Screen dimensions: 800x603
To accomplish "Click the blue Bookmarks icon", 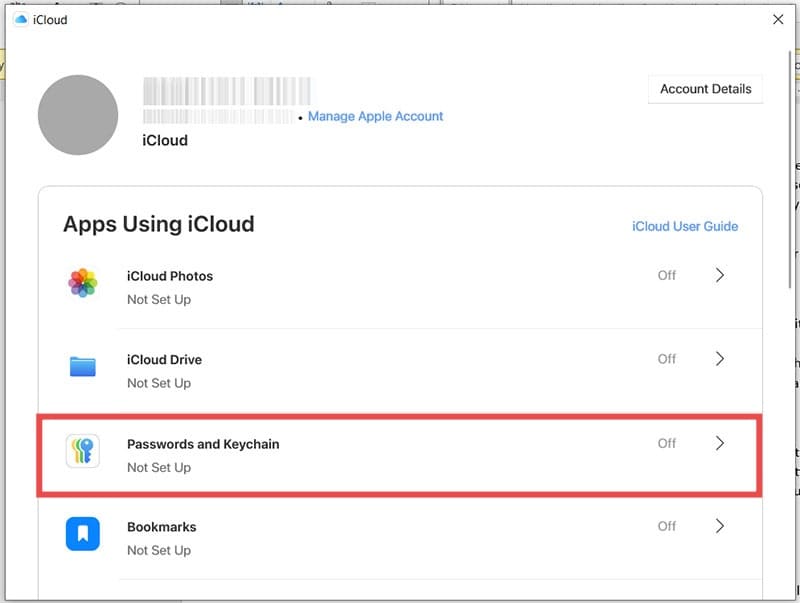I will point(82,535).
